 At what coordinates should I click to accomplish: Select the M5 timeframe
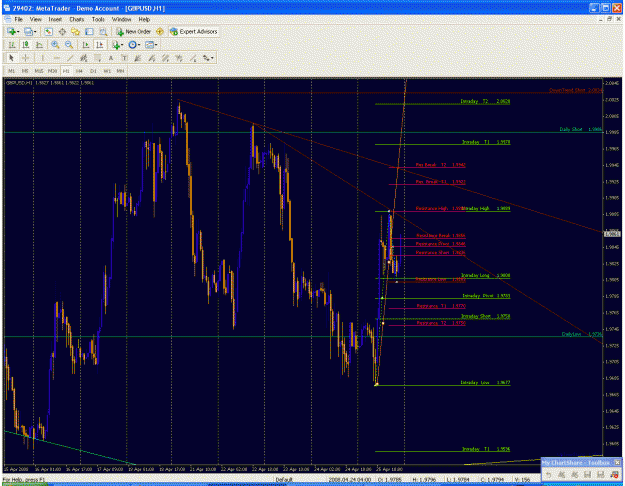tap(25, 71)
